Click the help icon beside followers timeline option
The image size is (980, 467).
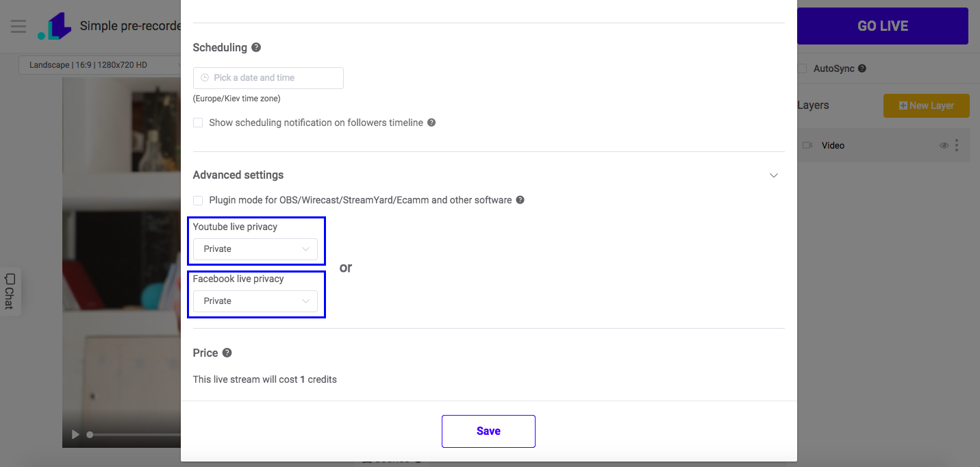pyautogui.click(x=431, y=123)
